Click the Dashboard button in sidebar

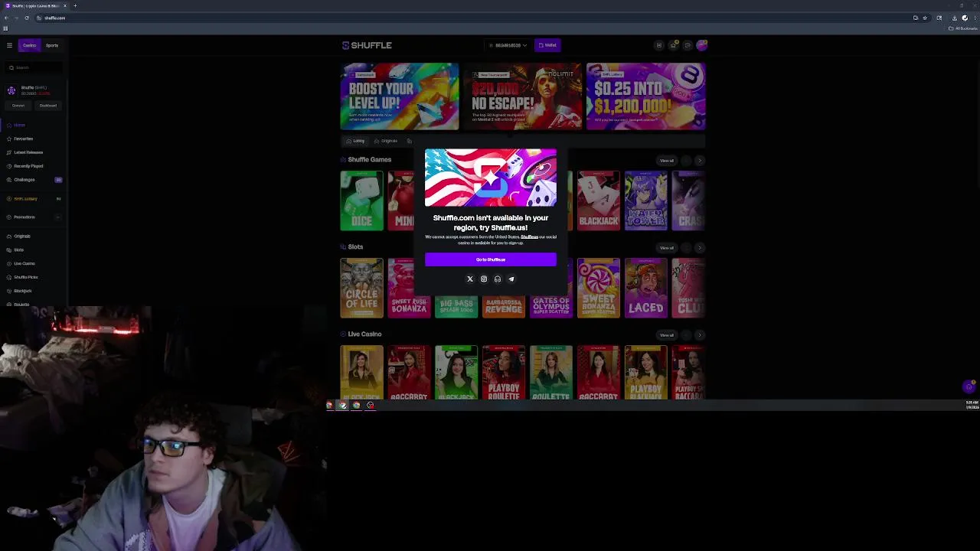tap(47, 106)
